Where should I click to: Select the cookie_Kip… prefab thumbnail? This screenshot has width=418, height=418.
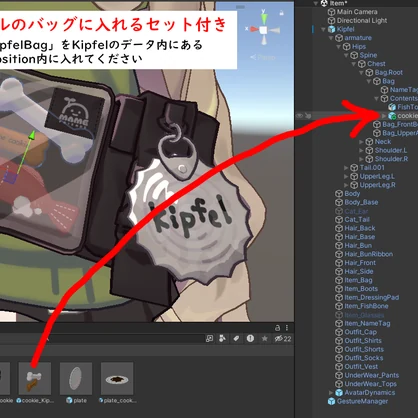tap(35, 378)
